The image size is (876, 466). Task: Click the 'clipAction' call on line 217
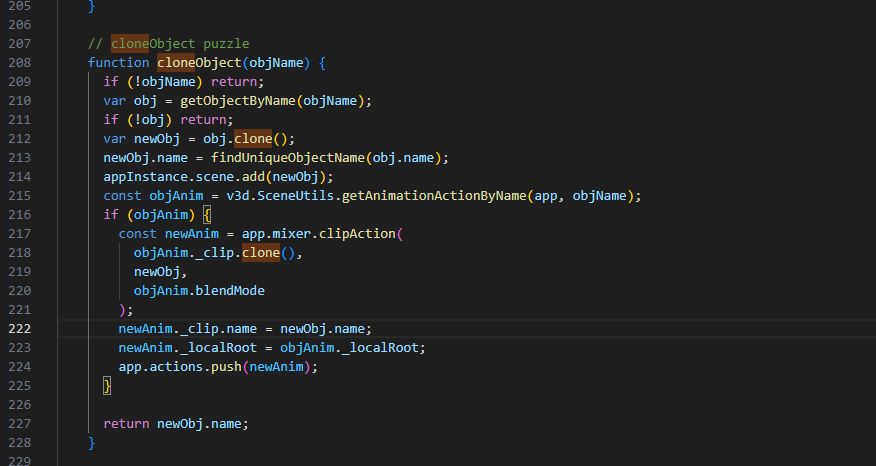[356, 234]
